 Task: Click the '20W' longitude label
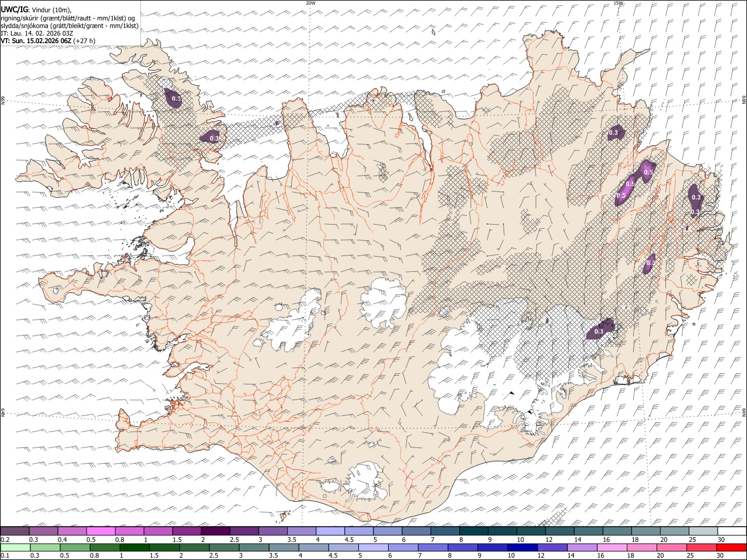310,3
